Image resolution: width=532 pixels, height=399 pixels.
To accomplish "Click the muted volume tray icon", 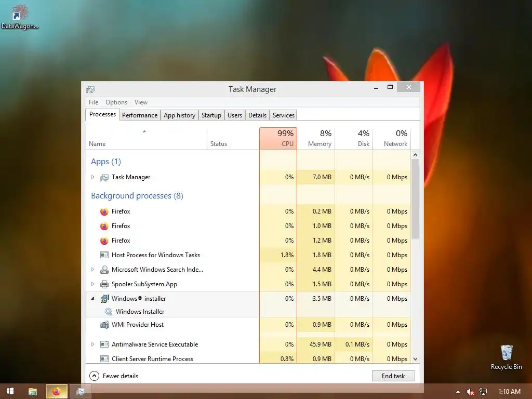I will (x=470, y=392).
